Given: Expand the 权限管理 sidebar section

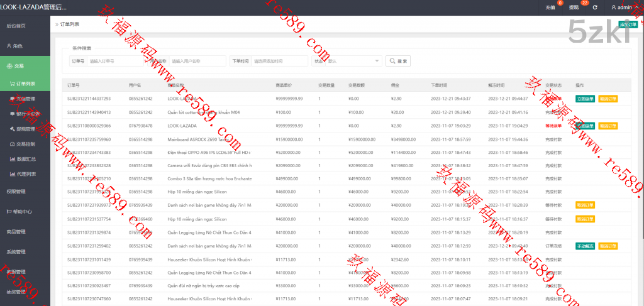Looking at the screenshot, I should pos(16,191).
